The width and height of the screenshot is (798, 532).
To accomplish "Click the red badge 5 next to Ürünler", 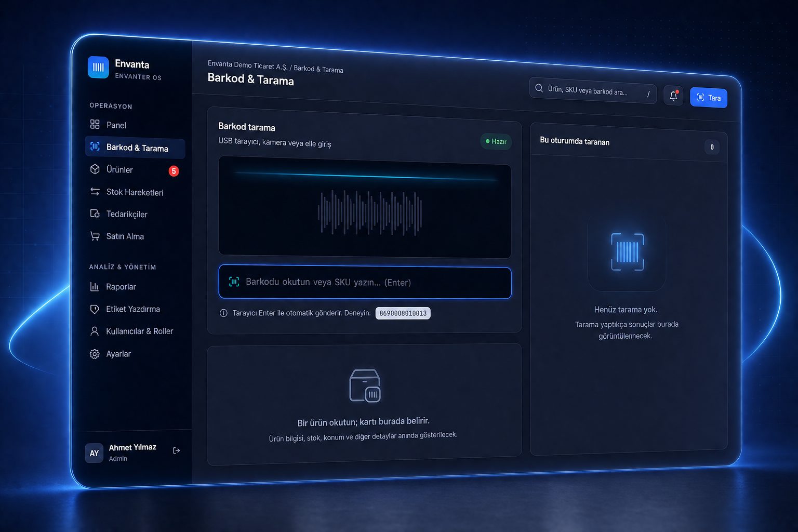I will [174, 171].
